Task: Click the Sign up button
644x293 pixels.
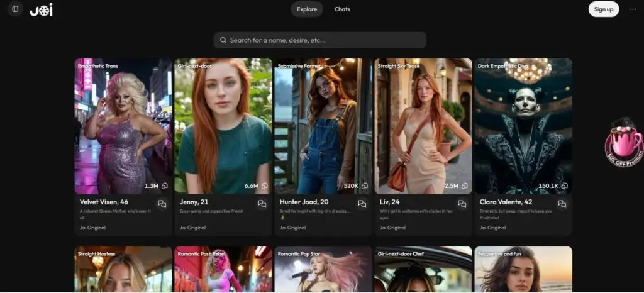Action: tap(603, 9)
